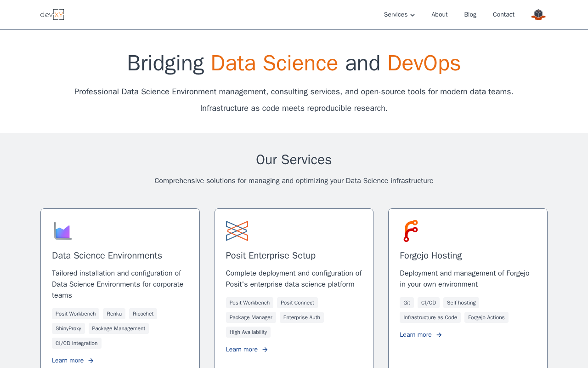
Task: Follow Learn more under Posit Enterprise Setup
Action: point(242,350)
